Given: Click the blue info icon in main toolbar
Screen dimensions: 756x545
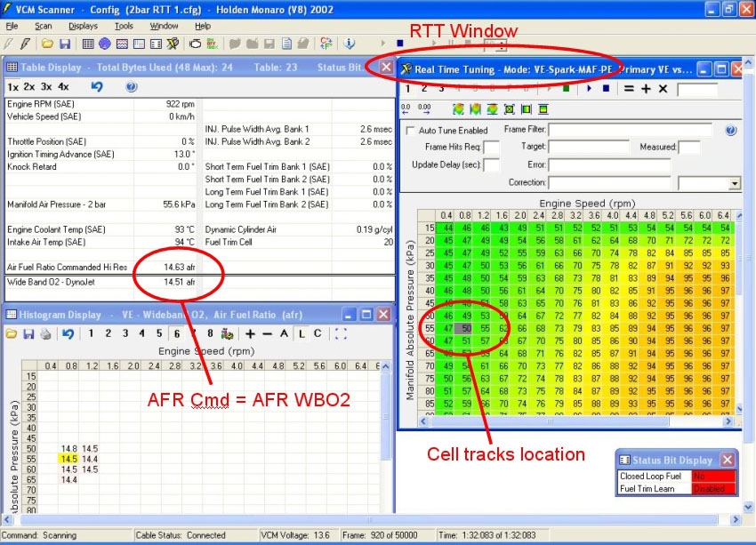Looking at the screenshot, I should pyautogui.click(x=350, y=43).
